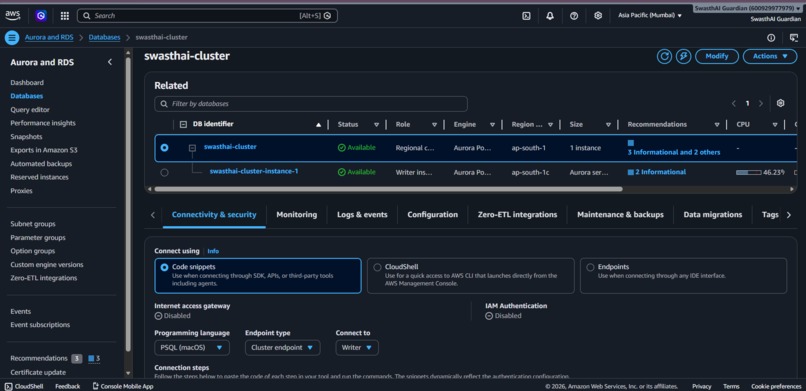Refresh the swasthai-cluster page
Screen dimensions: 806x391
click(x=664, y=57)
